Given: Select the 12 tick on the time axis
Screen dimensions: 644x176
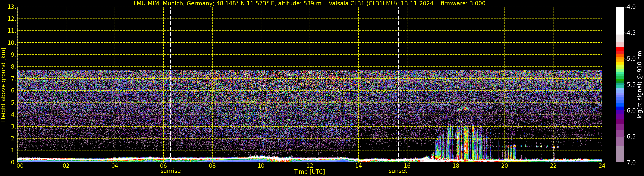Looking at the screenshot, I should pyautogui.click(x=310, y=166).
